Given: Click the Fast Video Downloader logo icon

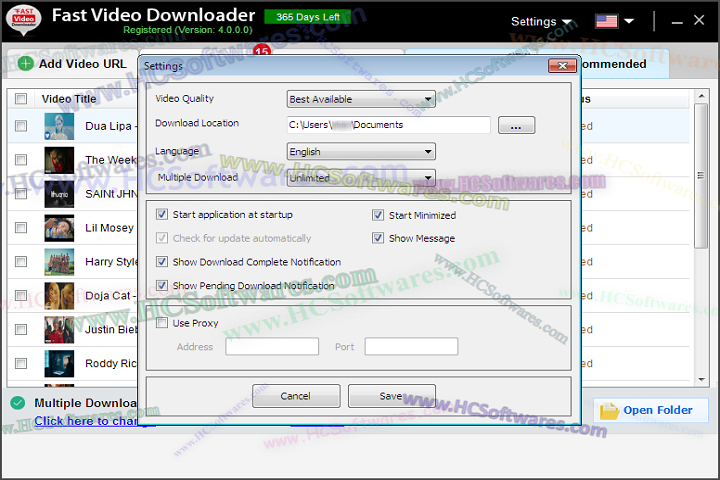Looking at the screenshot, I should [x=23, y=20].
